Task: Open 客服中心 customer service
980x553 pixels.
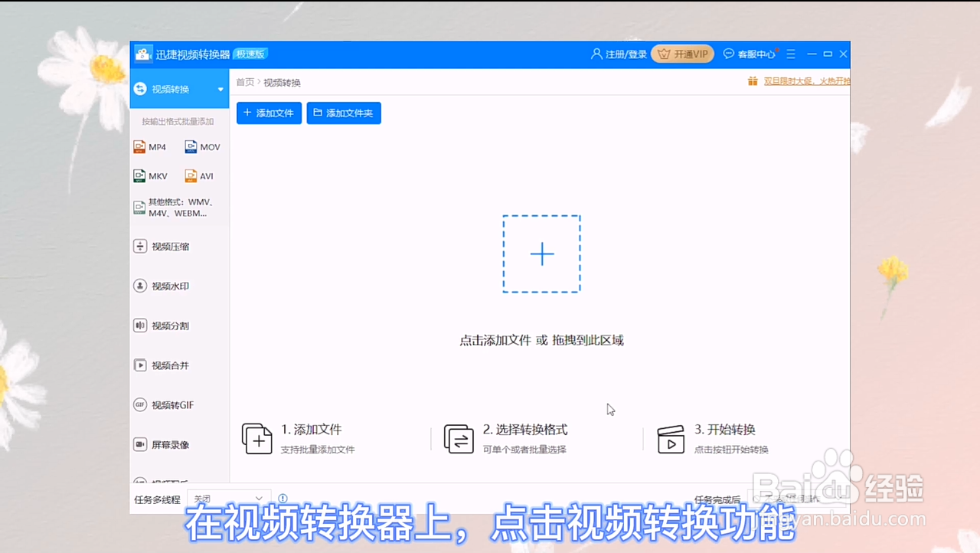Action: [x=750, y=54]
